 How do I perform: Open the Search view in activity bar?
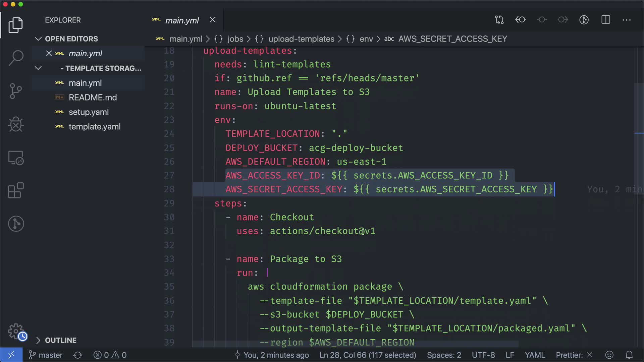16,58
